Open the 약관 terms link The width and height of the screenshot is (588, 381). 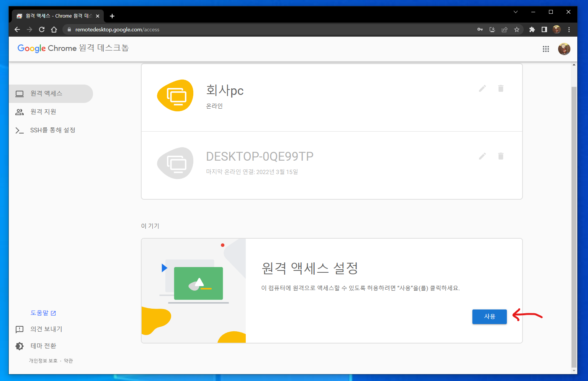(68, 361)
